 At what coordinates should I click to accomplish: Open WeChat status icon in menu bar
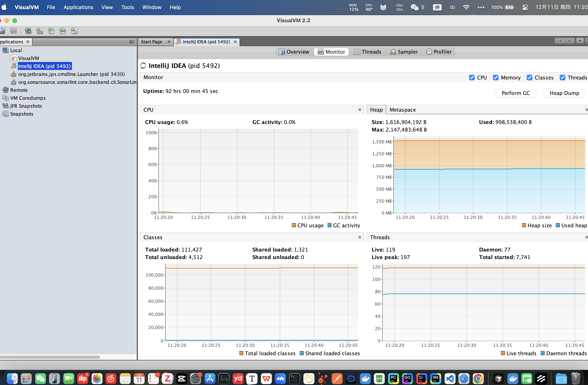414,7
